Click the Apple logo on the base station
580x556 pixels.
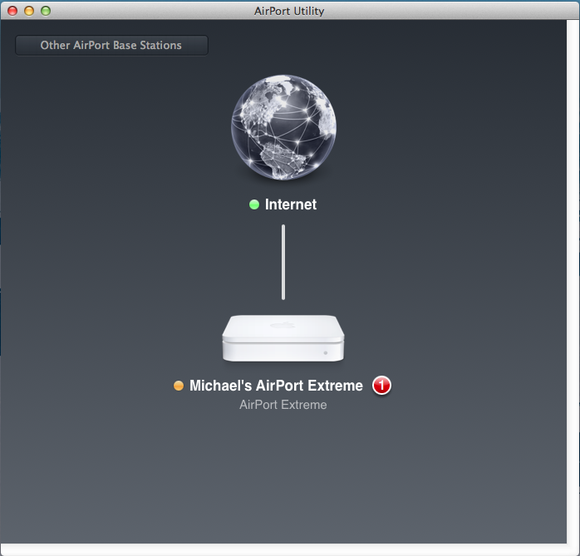click(x=283, y=325)
